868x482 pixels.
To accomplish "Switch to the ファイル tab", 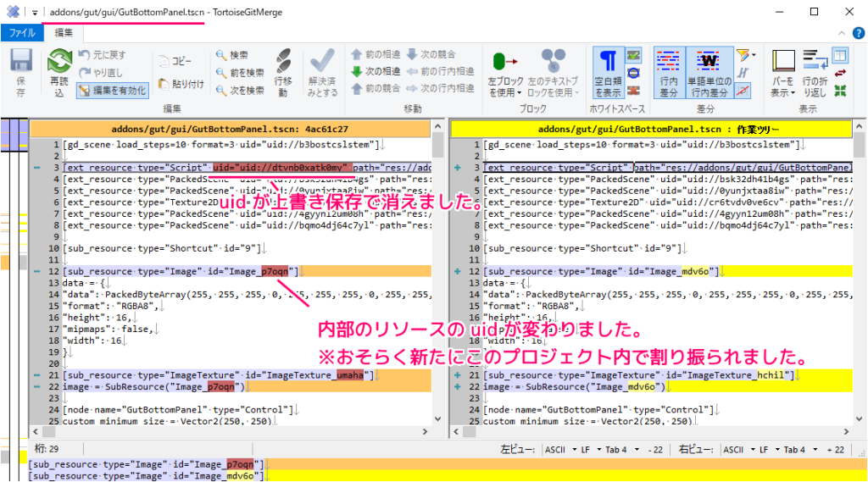I will (22, 33).
